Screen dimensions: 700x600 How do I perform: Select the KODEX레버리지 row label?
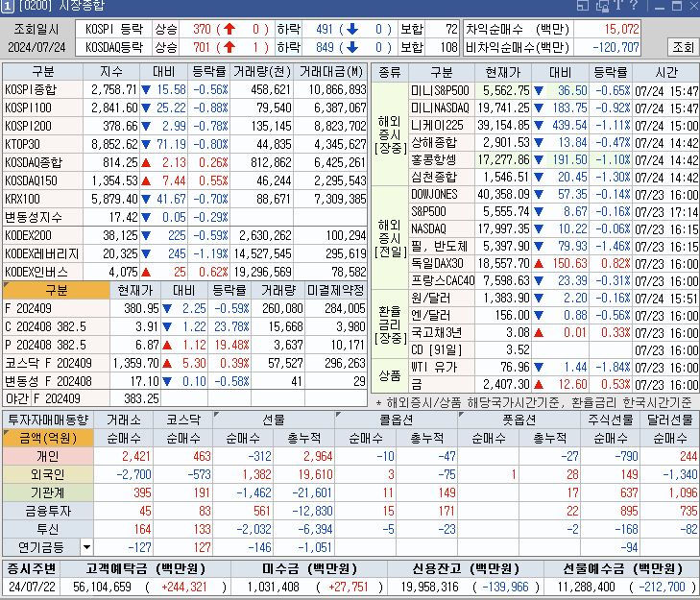[42, 253]
